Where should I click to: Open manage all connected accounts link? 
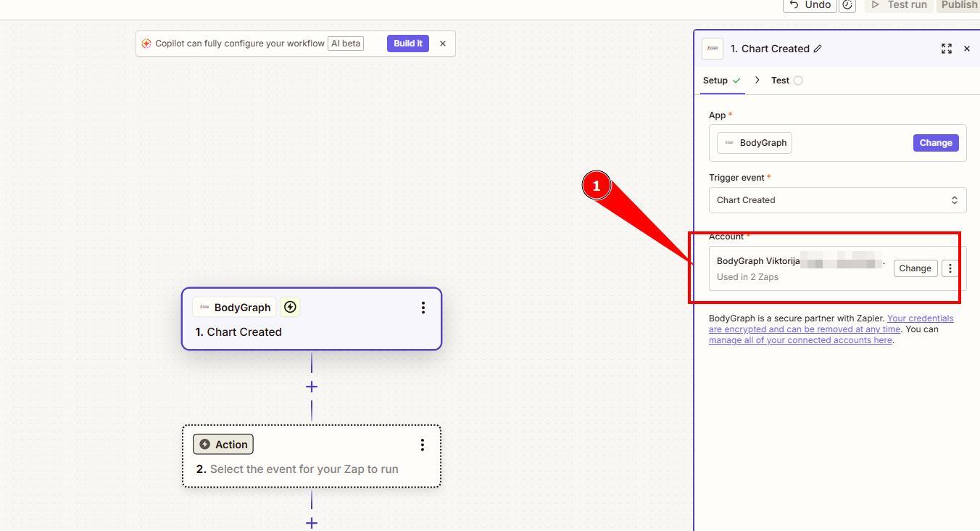[x=800, y=340]
